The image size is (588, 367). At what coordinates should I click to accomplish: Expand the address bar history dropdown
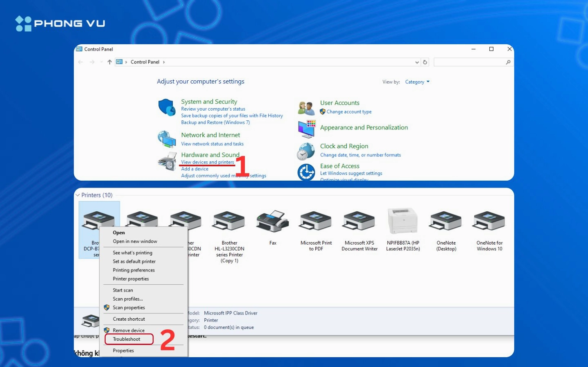coord(417,62)
